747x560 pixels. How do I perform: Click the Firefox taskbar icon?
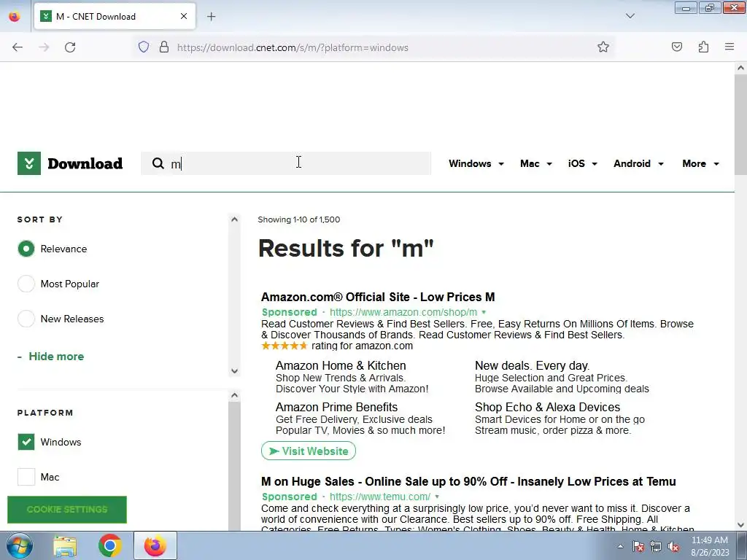point(155,545)
